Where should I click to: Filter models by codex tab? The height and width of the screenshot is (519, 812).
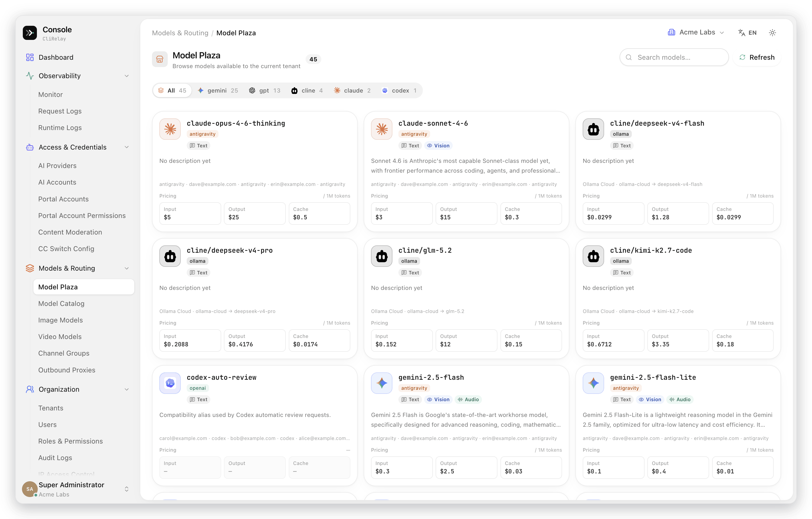(x=399, y=91)
